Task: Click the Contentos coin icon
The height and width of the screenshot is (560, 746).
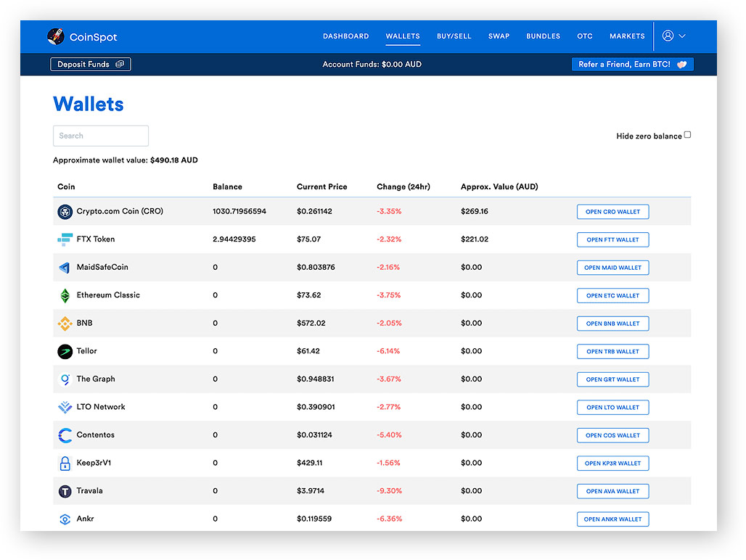Action: 65,435
